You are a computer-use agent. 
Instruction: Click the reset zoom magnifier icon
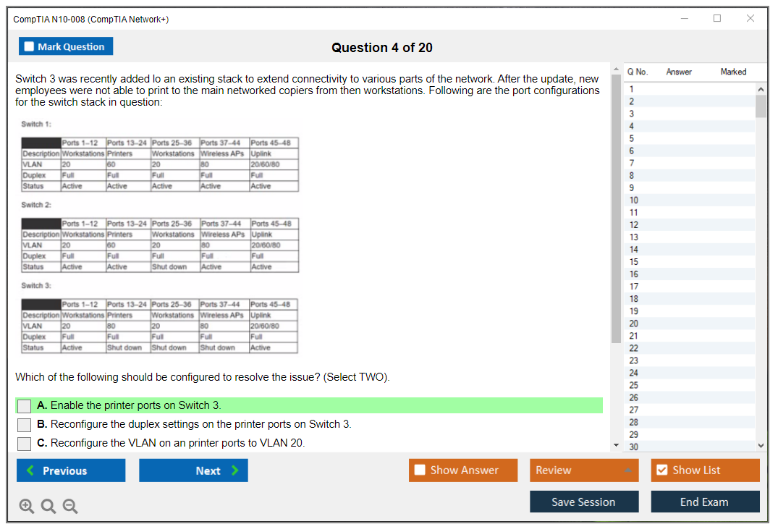pos(48,507)
